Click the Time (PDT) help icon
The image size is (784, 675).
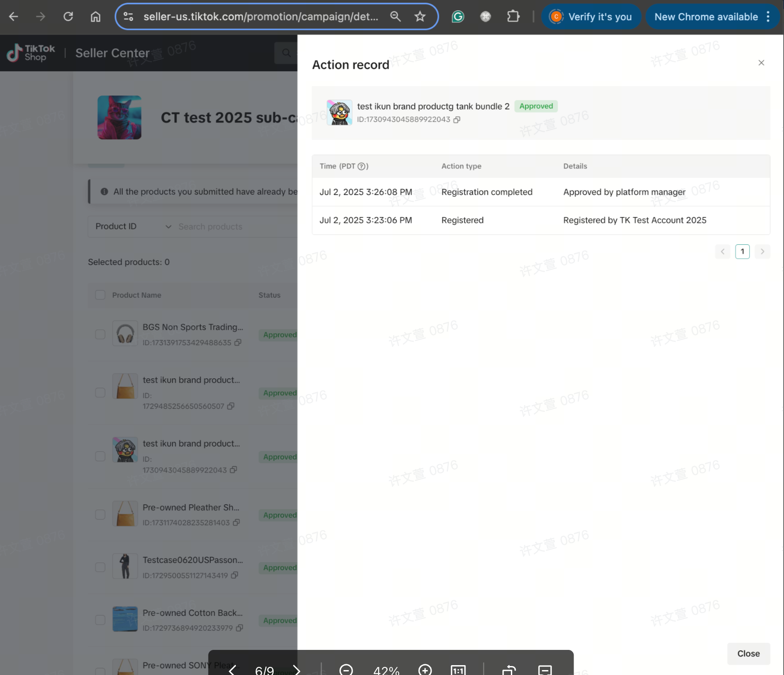coord(362,166)
